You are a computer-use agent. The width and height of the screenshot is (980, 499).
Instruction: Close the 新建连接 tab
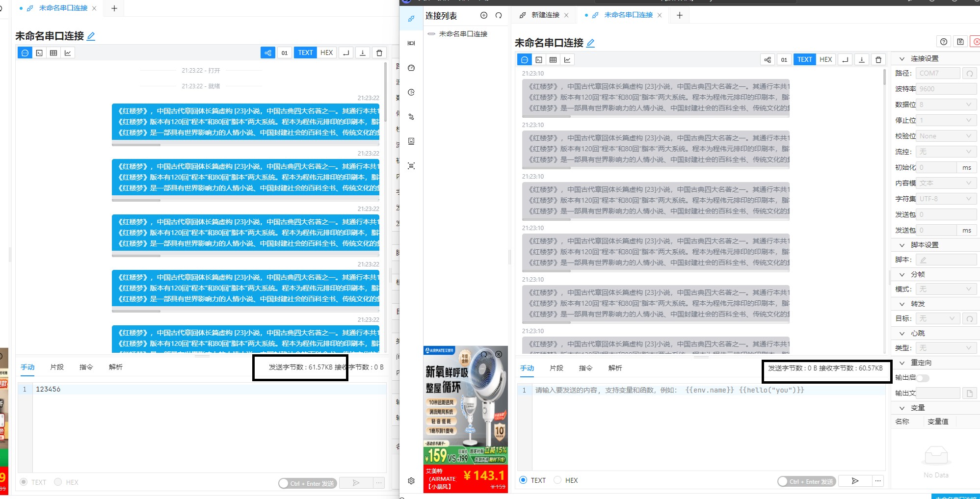pos(566,15)
